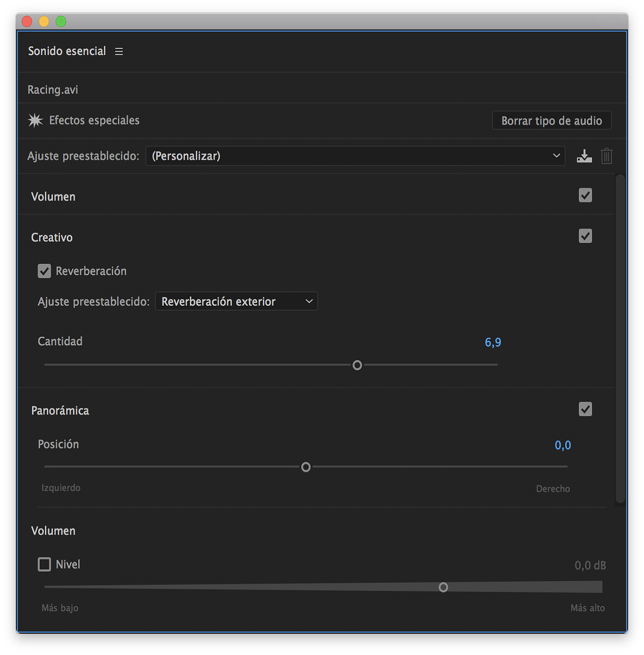Open the (Personalizar) preset dropdown
Viewport: 644px width, 655px height.
(x=355, y=156)
